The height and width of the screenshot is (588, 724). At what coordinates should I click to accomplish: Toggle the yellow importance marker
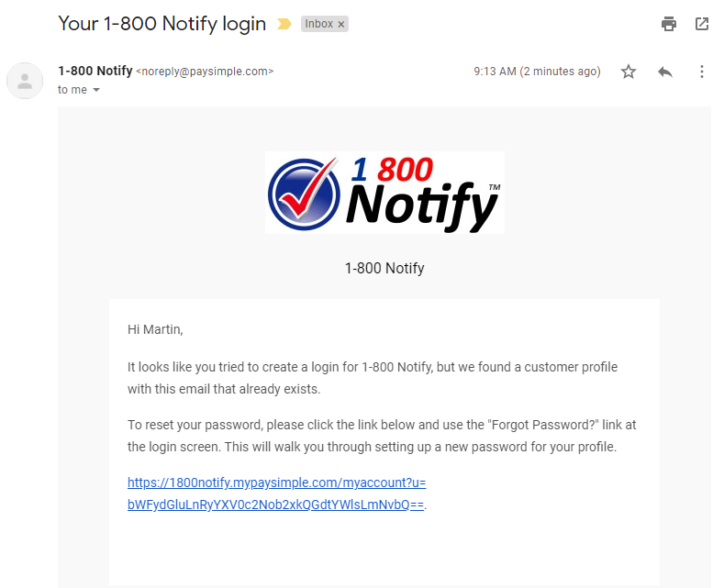(x=284, y=24)
